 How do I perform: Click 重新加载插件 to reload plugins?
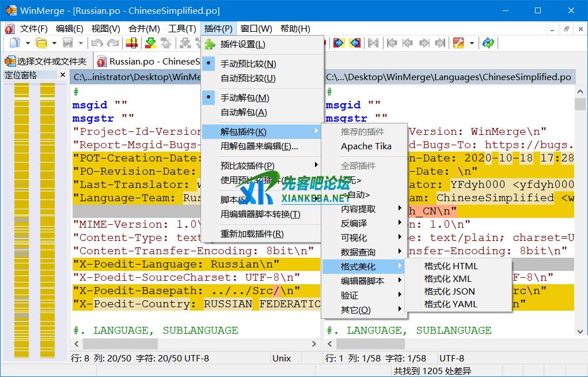point(252,233)
